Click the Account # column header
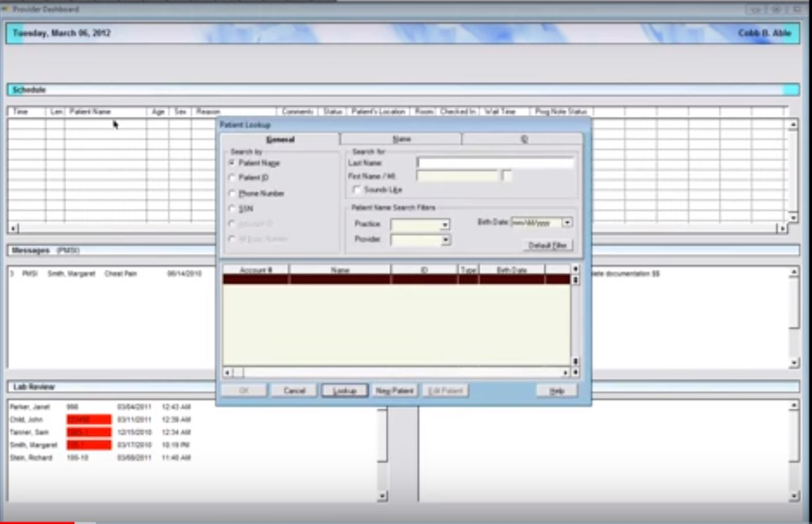This screenshot has height=524, width=812. click(255, 270)
